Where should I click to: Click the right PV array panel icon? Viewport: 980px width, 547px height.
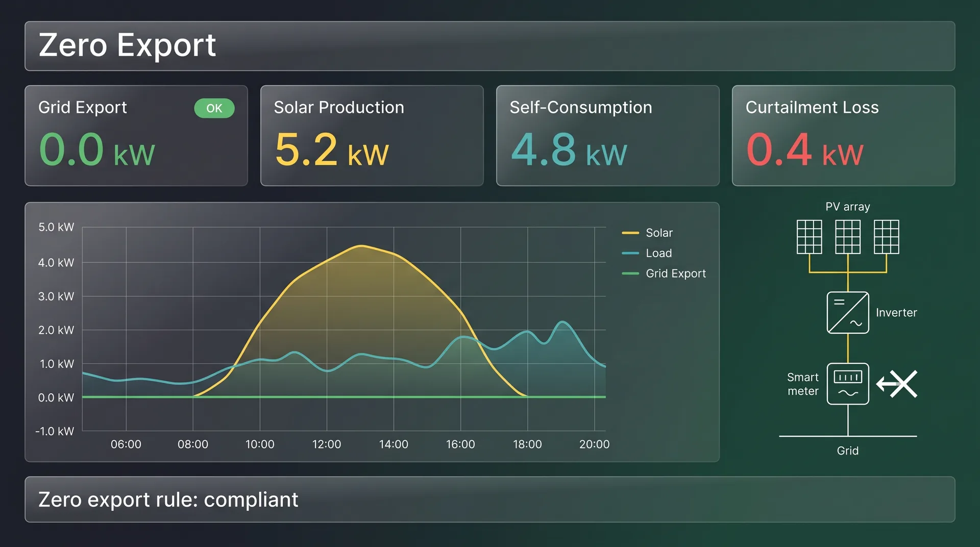(887, 237)
